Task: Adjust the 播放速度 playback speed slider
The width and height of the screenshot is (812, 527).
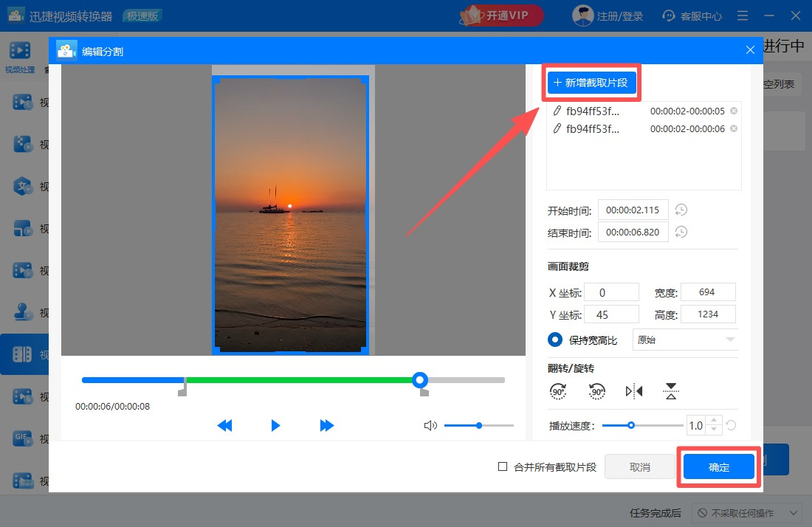Action: click(x=631, y=425)
